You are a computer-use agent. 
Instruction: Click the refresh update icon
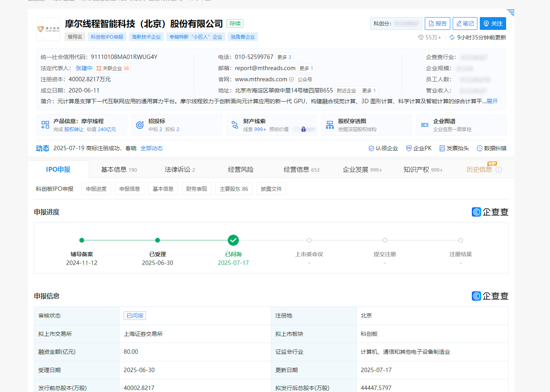(x=452, y=37)
